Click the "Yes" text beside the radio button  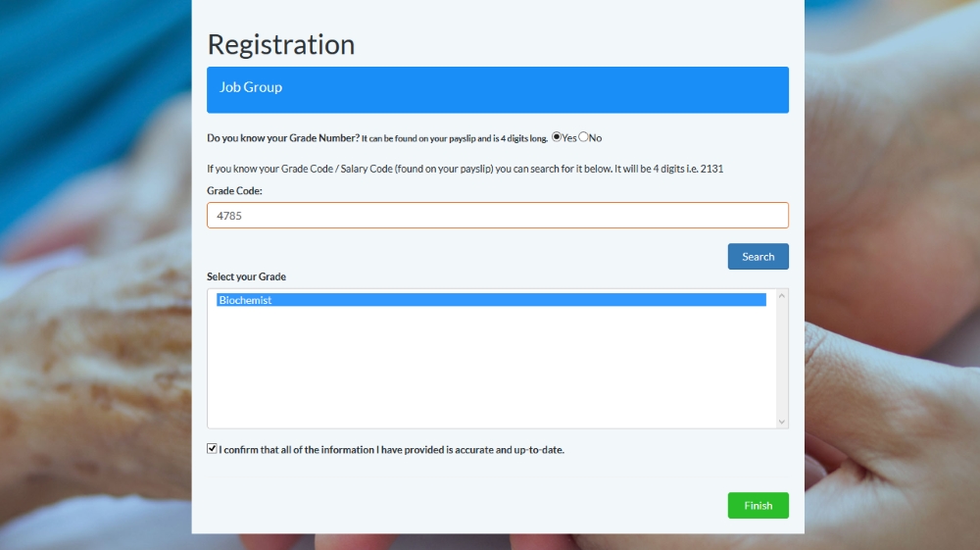point(569,138)
